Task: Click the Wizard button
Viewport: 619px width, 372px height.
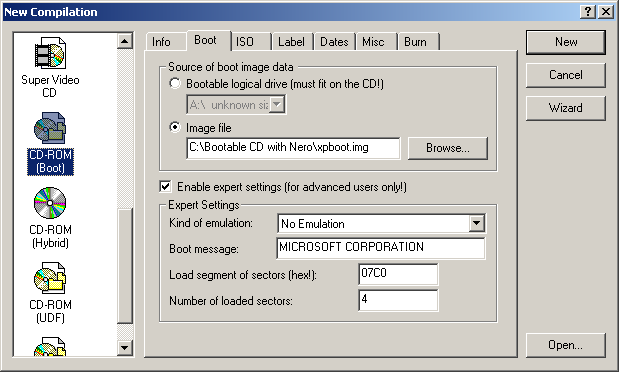Action: tap(565, 108)
